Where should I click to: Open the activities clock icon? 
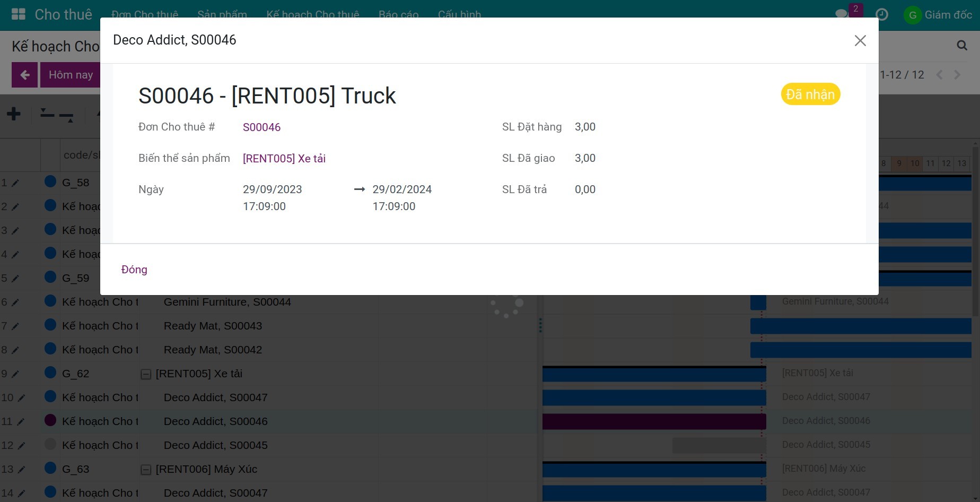pyautogui.click(x=882, y=14)
